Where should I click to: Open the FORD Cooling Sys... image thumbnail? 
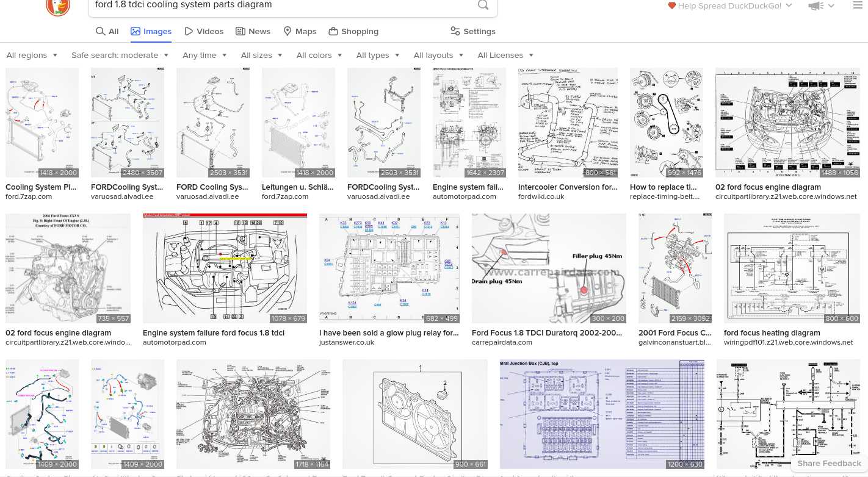213,123
